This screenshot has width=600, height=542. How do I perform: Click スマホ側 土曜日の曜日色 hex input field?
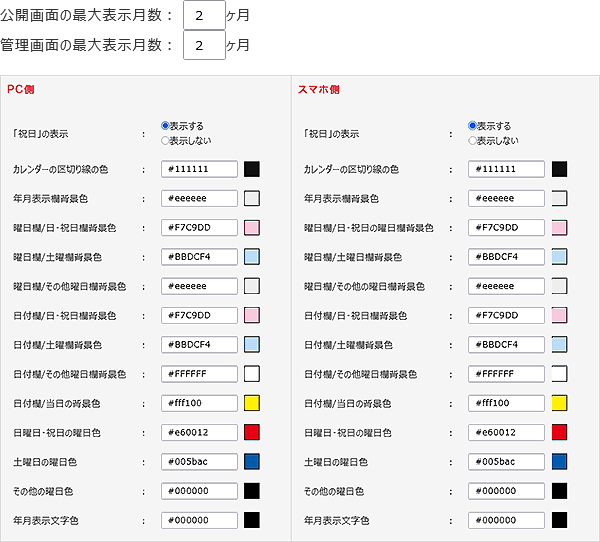point(507,462)
